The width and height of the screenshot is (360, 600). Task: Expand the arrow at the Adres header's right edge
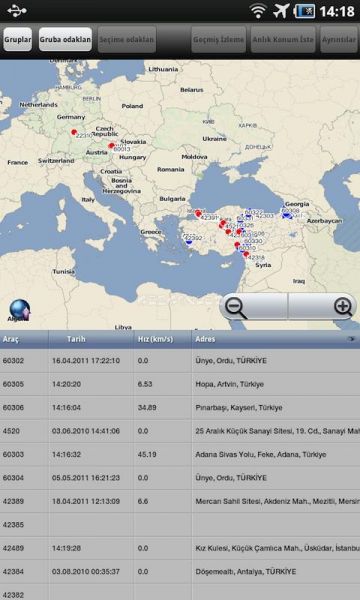pos(351,339)
